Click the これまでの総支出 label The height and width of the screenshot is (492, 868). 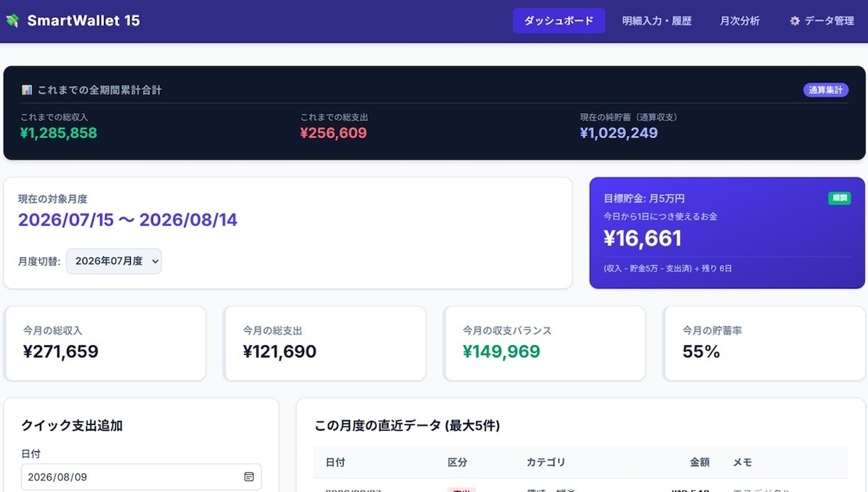[x=334, y=117]
